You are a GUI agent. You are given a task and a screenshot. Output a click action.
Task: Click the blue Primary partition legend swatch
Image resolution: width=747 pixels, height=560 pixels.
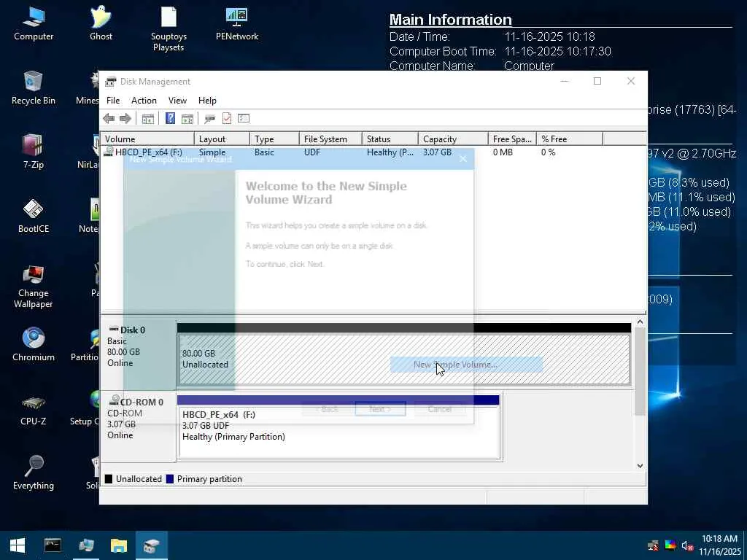[x=170, y=479]
